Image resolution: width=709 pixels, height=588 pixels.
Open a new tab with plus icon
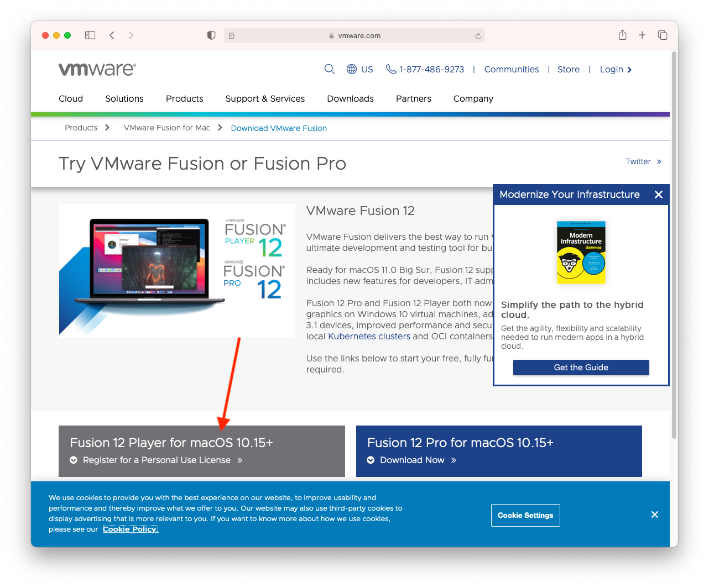[x=642, y=35]
